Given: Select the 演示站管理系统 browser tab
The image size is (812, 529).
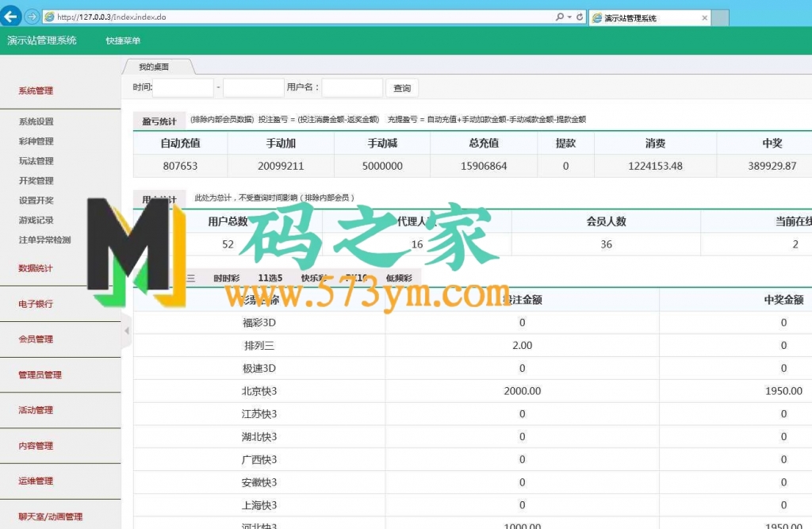Looking at the screenshot, I should tap(649, 18).
